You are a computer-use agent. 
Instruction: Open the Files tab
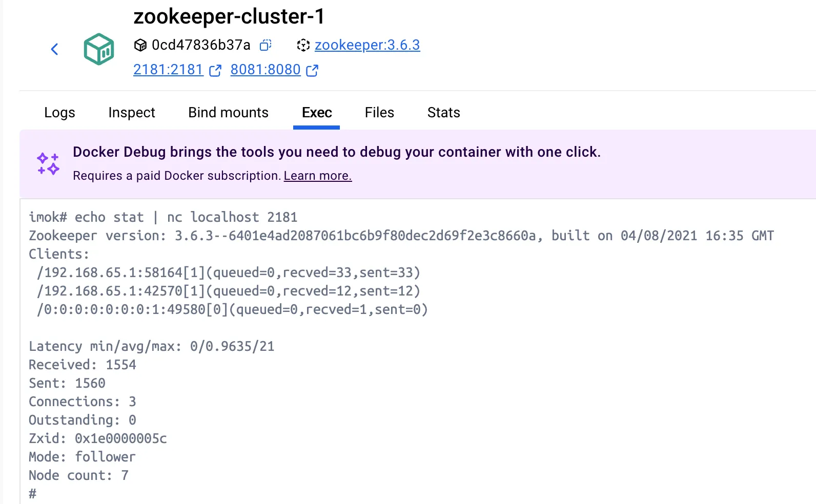[x=379, y=113]
